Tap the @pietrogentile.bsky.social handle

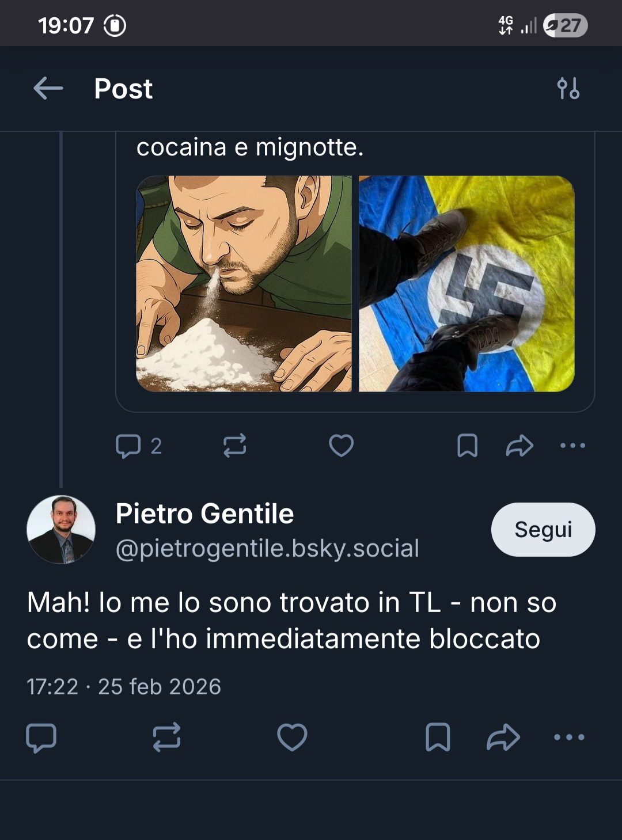point(267,548)
